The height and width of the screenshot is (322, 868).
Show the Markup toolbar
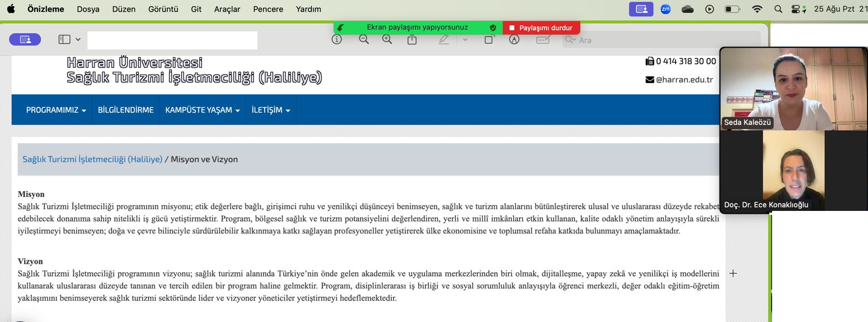point(514,40)
